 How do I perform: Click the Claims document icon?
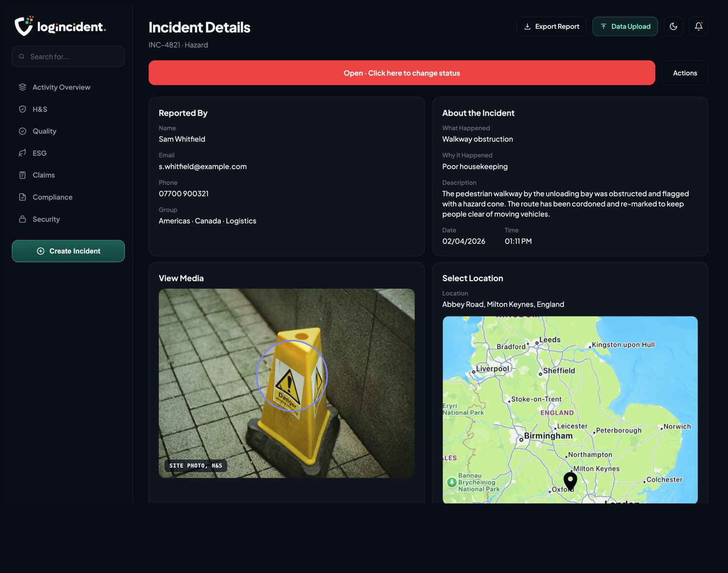pyautogui.click(x=22, y=175)
